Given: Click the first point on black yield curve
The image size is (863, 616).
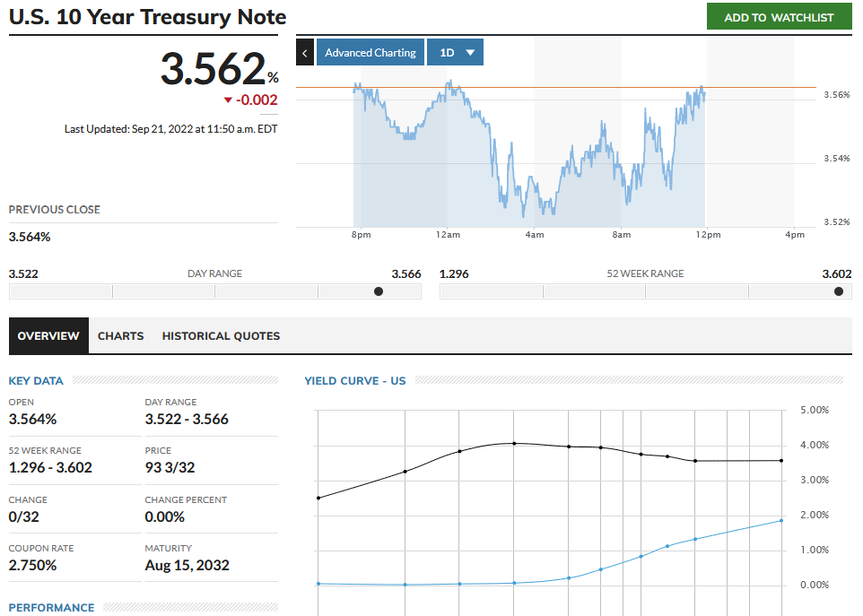Looking at the screenshot, I should pyautogui.click(x=318, y=498).
